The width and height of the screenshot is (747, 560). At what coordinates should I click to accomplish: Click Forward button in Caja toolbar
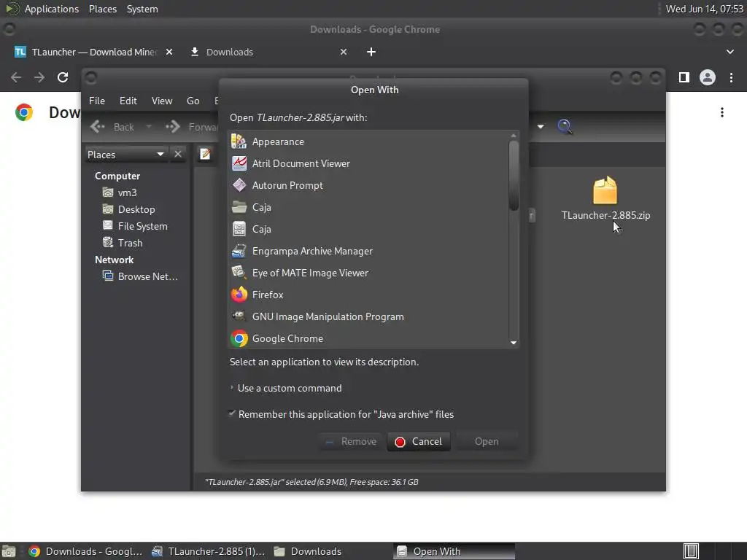(192, 127)
